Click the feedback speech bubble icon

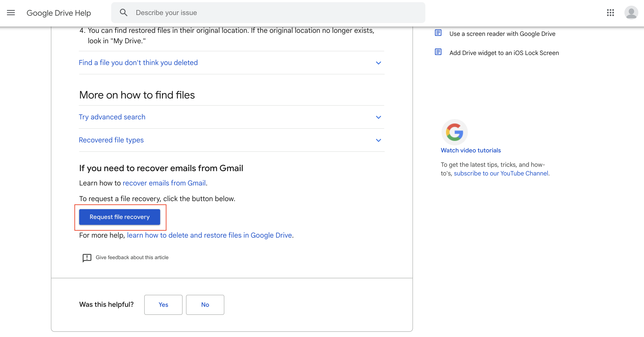[87, 258]
